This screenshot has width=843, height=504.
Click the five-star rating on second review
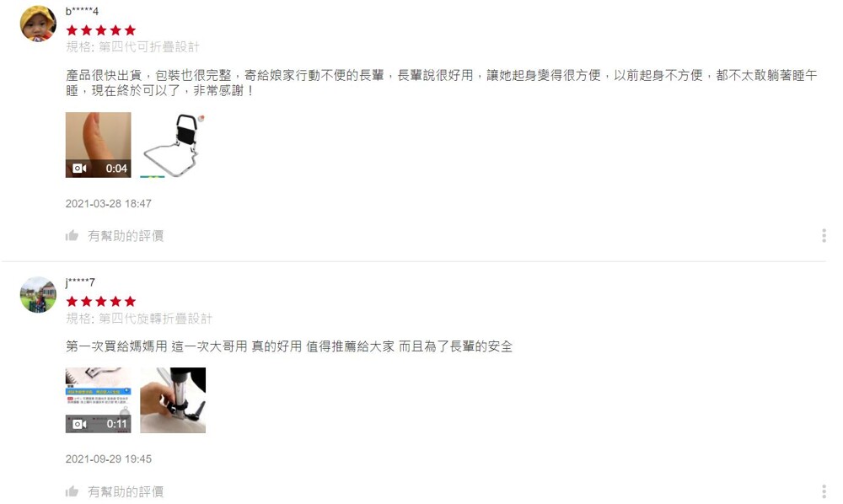pos(101,302)
